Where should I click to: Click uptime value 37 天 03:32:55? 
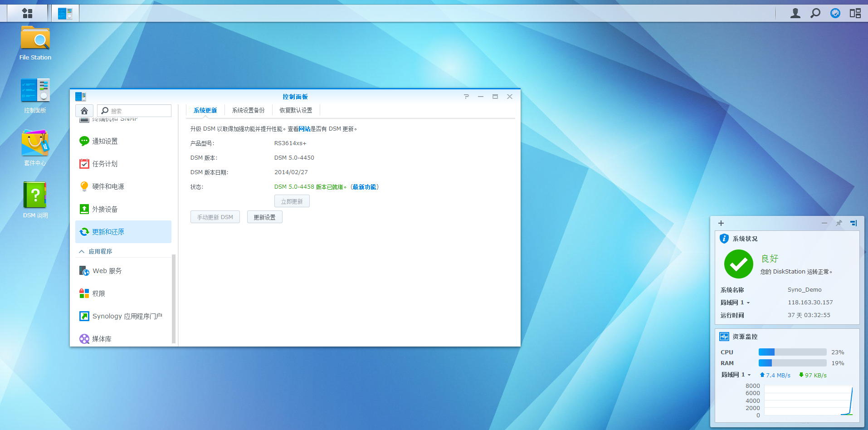coord(809,315)
